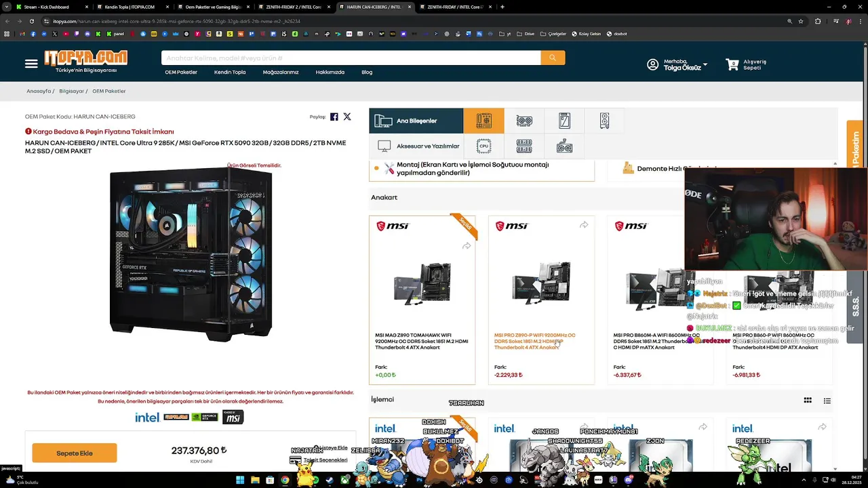Click the Bilgisayar breadcrumb link

[x=72, y=91]
